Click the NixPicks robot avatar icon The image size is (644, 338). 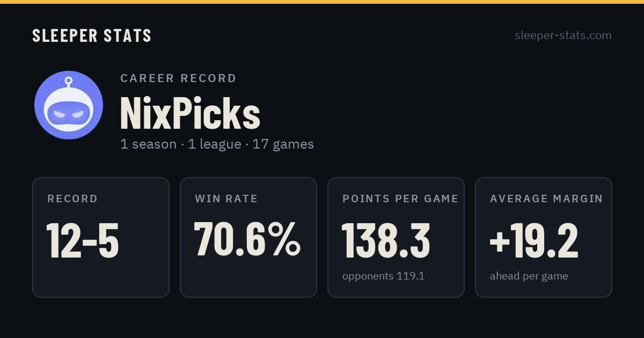[x=69, y=105]
